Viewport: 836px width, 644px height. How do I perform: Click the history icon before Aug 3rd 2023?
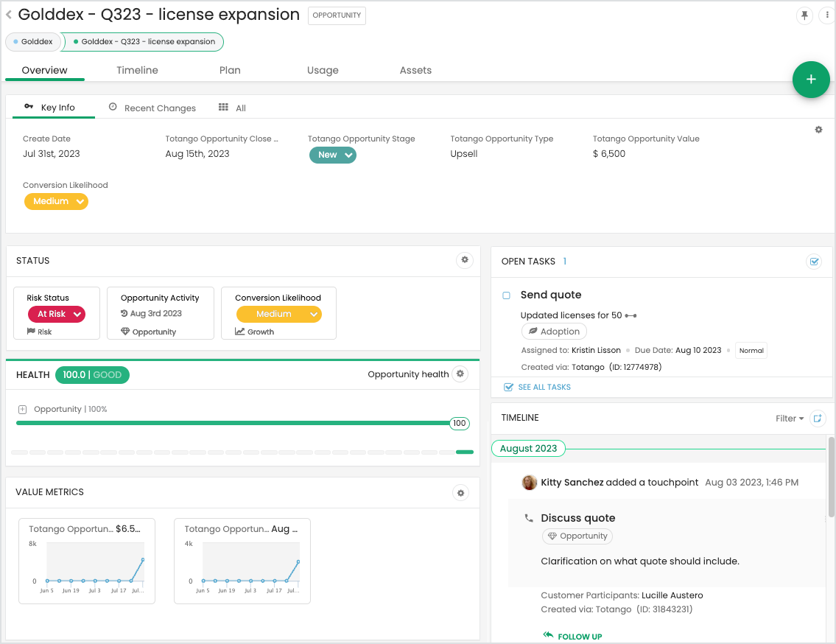(124, 313)
